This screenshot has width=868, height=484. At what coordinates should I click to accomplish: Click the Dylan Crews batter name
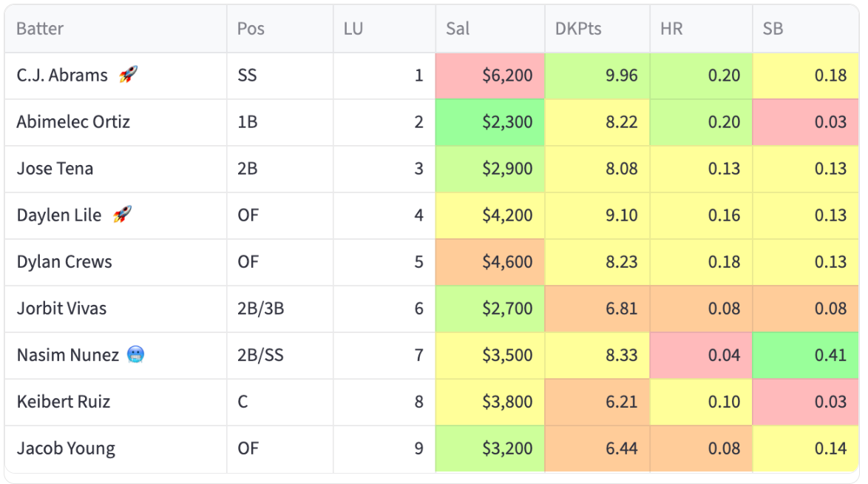click(x=64, y=262)
